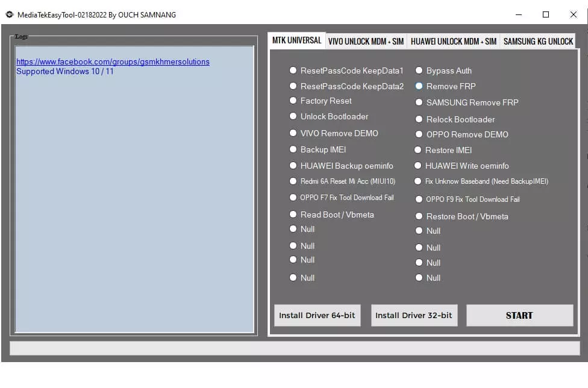Select the Remove FRP radio button
Viewport: 588px width, 388px height.
coord(419,86)
